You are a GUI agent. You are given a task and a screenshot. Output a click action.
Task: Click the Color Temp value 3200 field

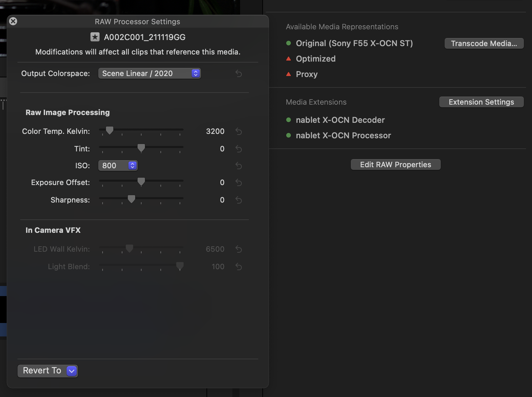pyautogui.click(x=215, y=131)
